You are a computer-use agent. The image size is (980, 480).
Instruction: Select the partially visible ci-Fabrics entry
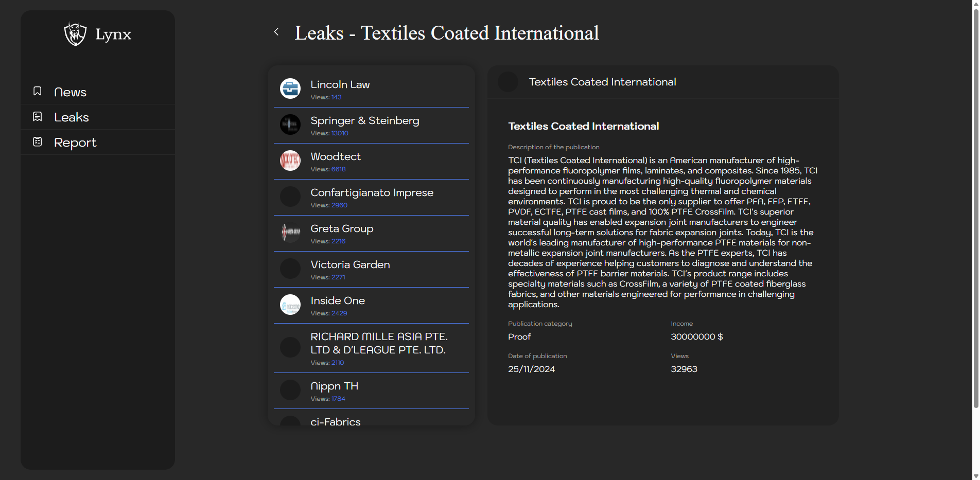[x=336, y=421]
